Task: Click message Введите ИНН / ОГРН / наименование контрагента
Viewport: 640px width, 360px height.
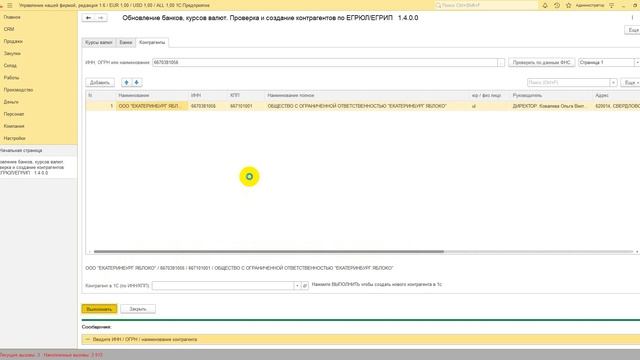Action: point(145,339)
